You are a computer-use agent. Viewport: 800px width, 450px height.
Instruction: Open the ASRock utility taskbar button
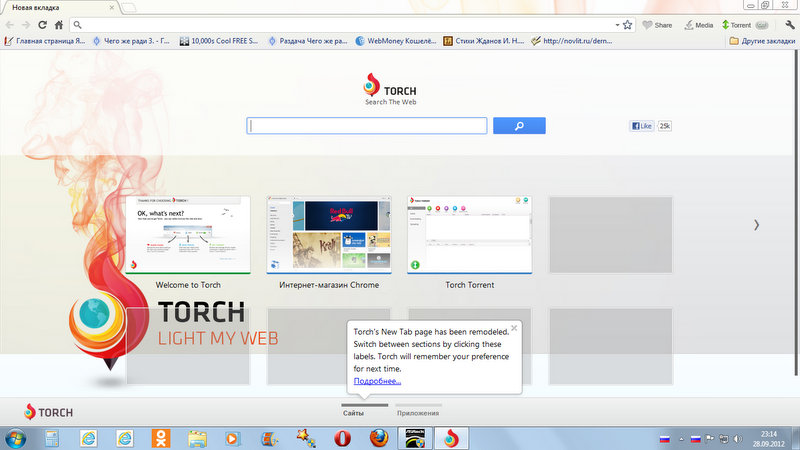point(415,438)
